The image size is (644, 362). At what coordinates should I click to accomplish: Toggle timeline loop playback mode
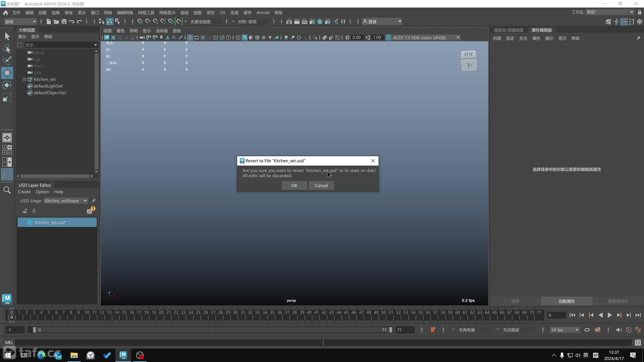coord(587,330)
